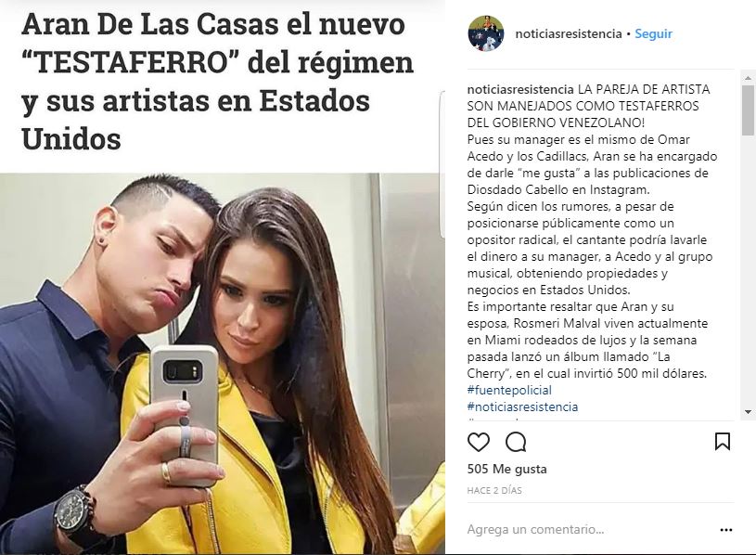
Task: Click the article headline Aran De Las Casas
Action: [x=217, y=82]
